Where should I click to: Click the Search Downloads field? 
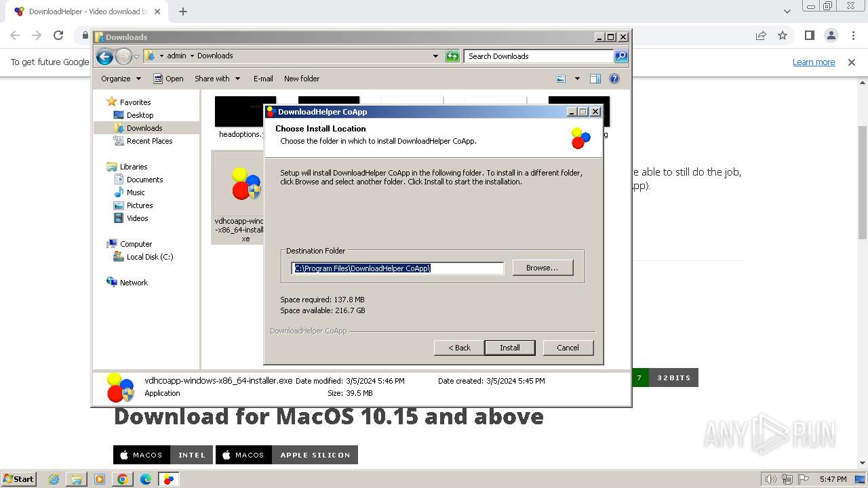point(539,56)
